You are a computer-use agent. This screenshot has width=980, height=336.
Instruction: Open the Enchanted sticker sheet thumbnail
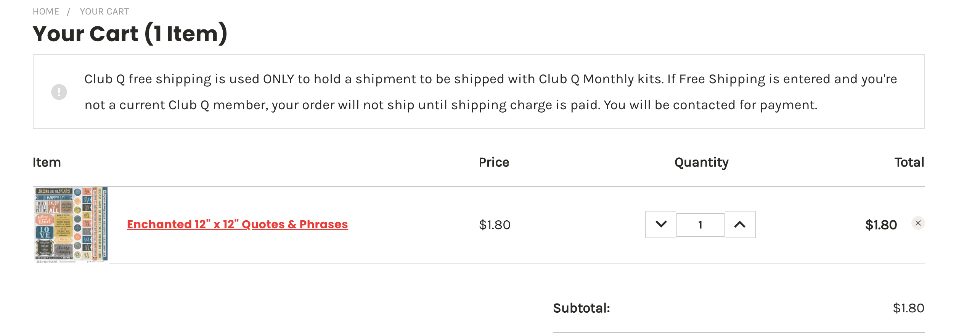71,225
